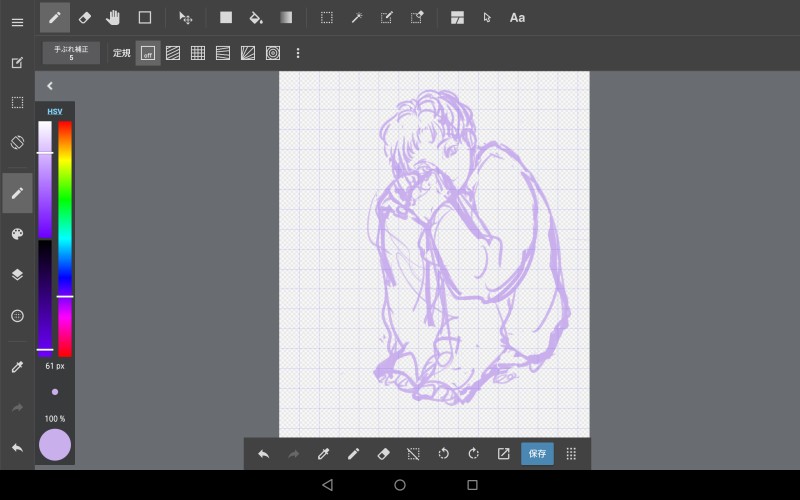The height and width of the screenshot is (500, 800).
Task: Select the filled rectangle tool
Action: point(226,18)
